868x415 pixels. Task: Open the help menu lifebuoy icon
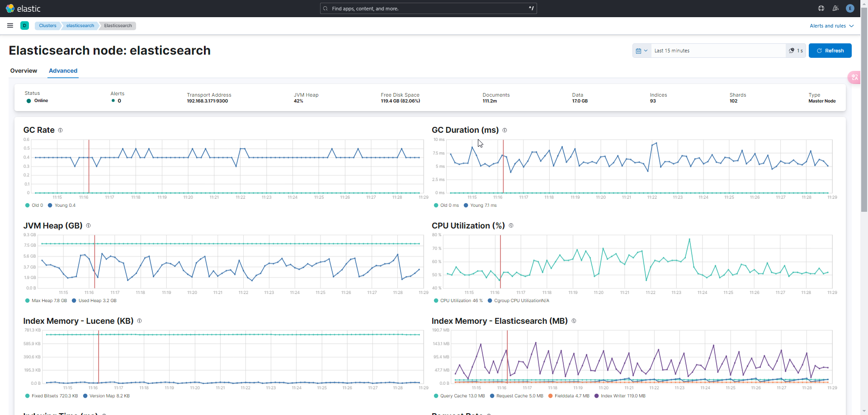821,9
